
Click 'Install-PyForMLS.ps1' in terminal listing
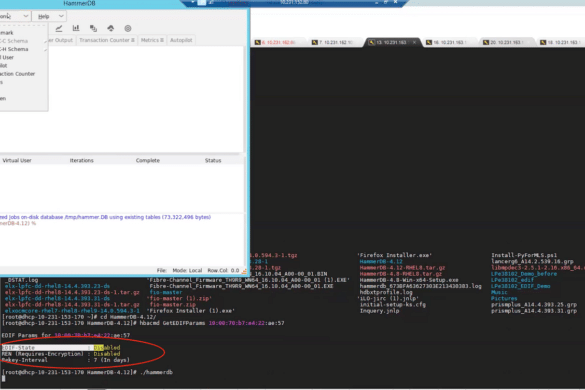(524, 255)
